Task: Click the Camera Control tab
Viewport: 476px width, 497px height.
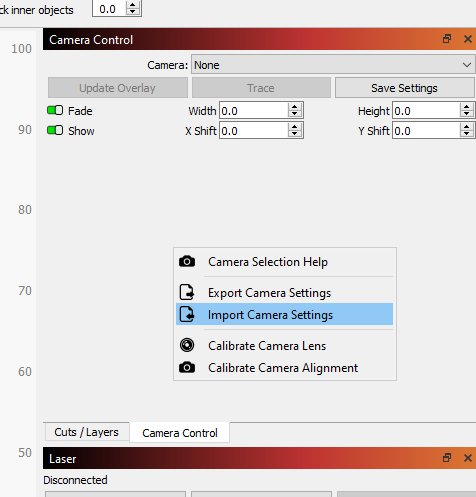Action: [x=180, y=433]
